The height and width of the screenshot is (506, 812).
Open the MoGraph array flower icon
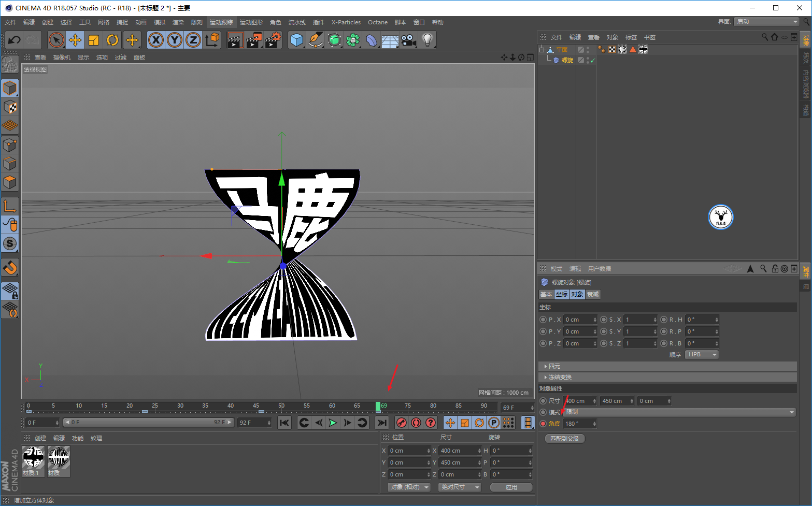353,40
